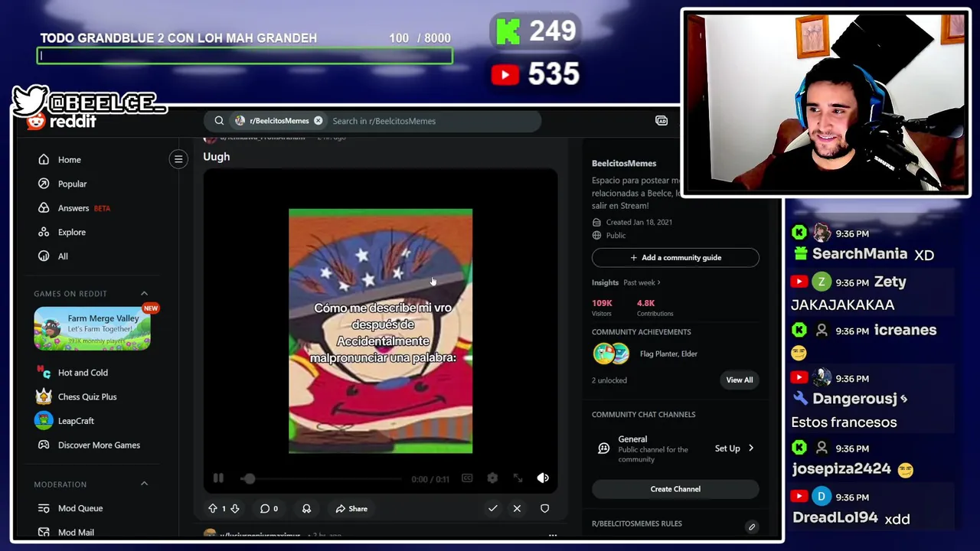Screen dimensions: 980x551
Task: Collapse the left navigation sidebar
Action: pyautogui.click(x=178, y=159)
